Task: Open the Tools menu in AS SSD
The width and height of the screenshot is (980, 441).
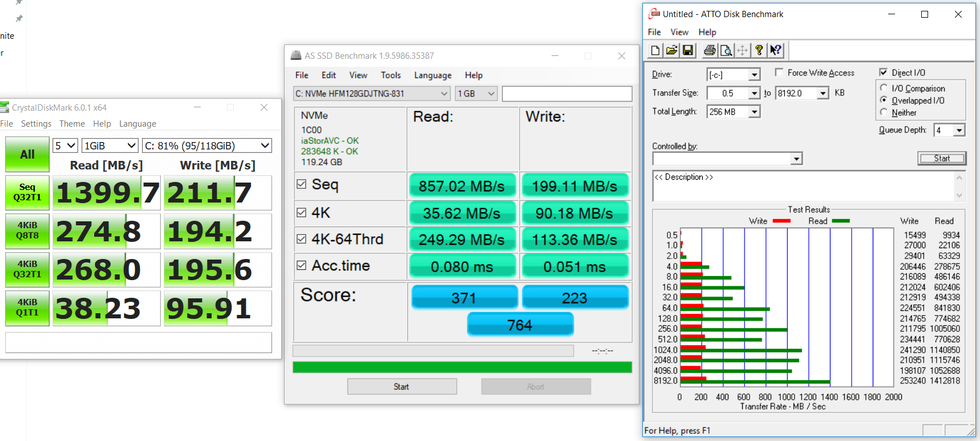Action: tap(391, 75)
